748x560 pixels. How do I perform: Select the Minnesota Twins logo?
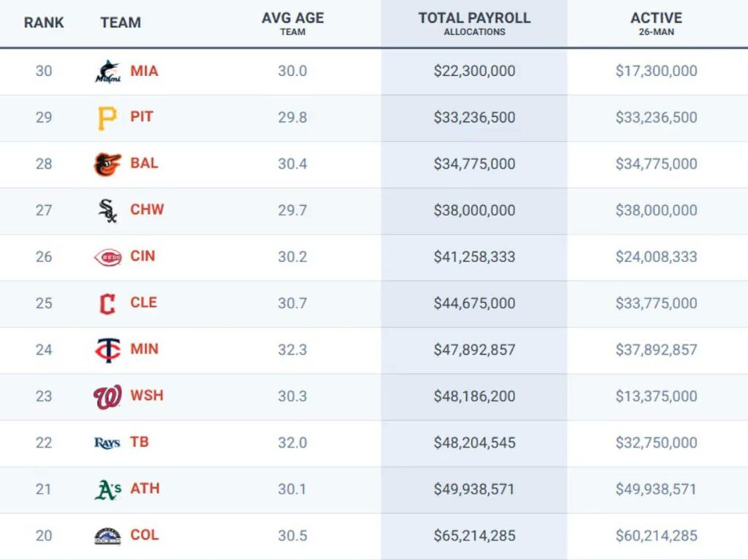tap(107, 350)
